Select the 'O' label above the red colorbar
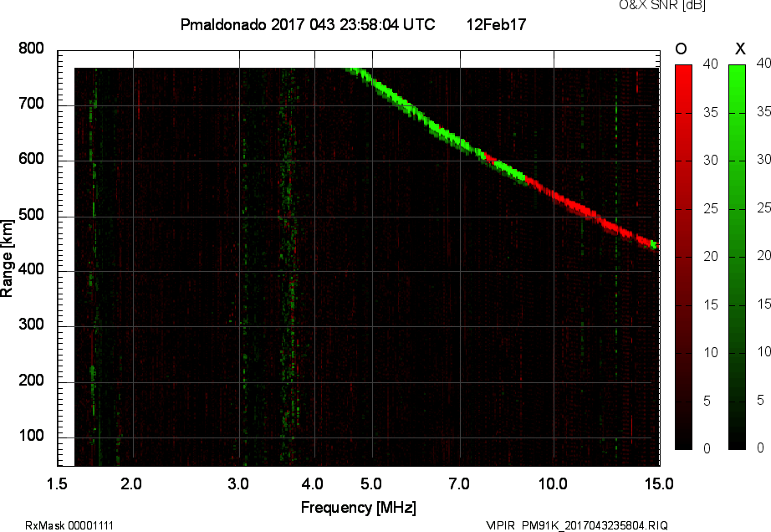The image size is (771, 532). pos(682,49)
